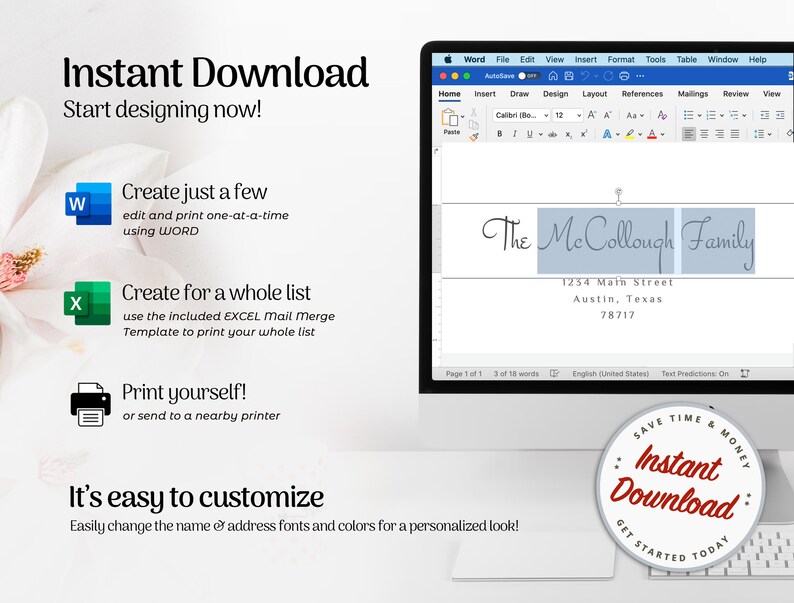Open the Table menu in menu bar
The height and width of the screenshot is (603, 794).
687,59
